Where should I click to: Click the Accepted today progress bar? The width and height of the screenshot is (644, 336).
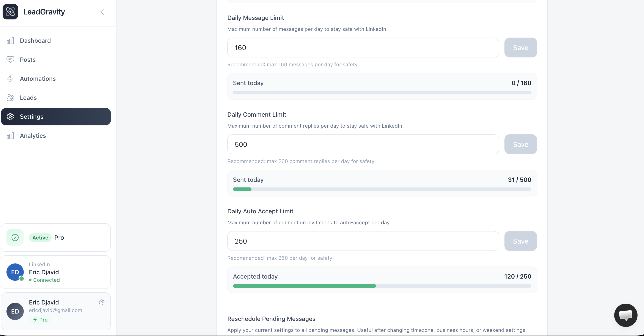coord(382,286)
